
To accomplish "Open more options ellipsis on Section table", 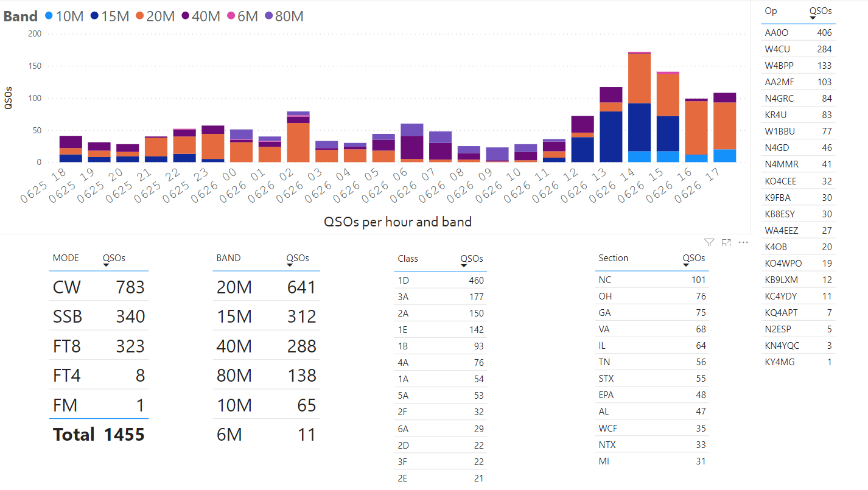I will point(743,242).
